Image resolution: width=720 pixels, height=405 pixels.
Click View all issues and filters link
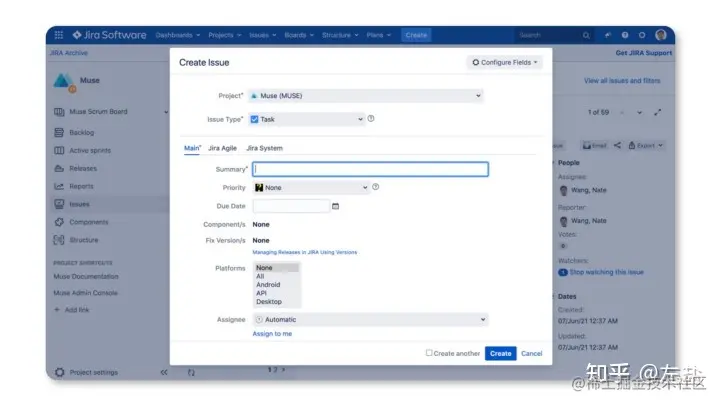[x=622, y=81]
